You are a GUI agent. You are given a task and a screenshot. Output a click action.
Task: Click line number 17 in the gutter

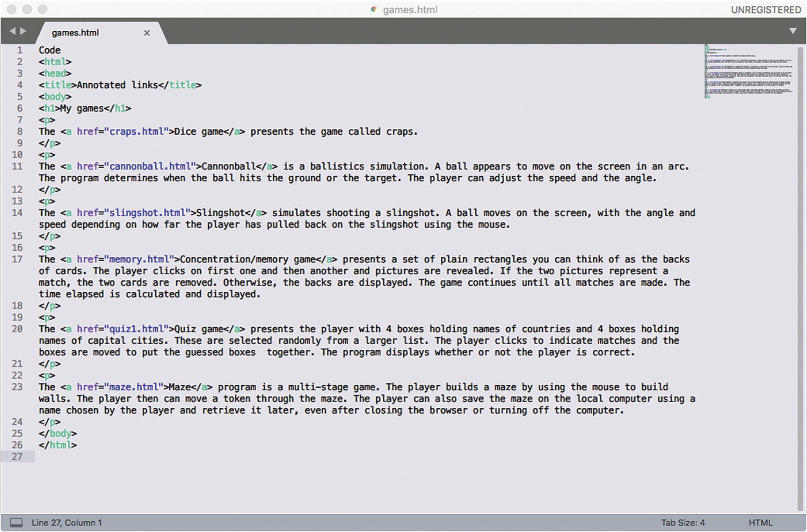tap(17, 259)
